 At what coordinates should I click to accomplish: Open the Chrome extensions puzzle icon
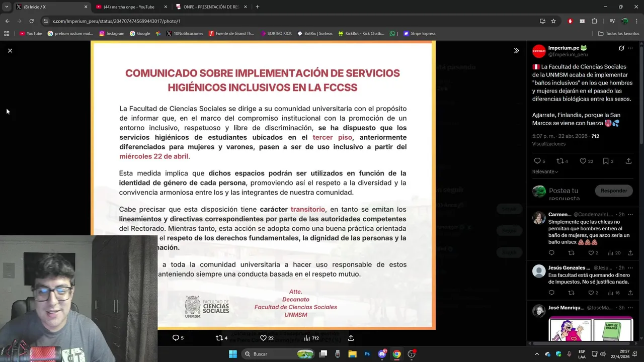coord(594,21)
